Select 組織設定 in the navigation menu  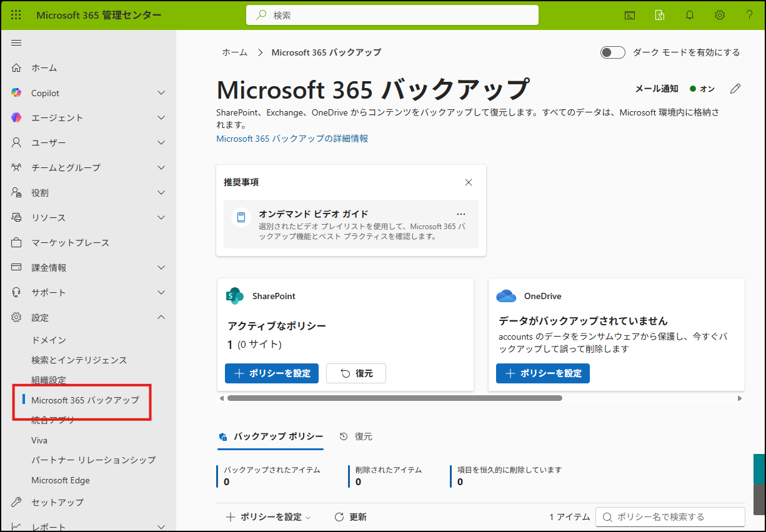point(49,380)
